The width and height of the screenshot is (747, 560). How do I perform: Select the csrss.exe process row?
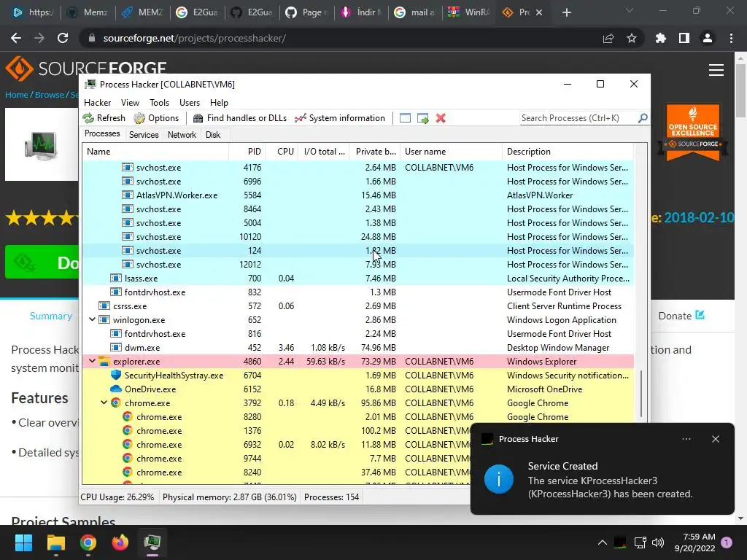(x=357, y=306)
